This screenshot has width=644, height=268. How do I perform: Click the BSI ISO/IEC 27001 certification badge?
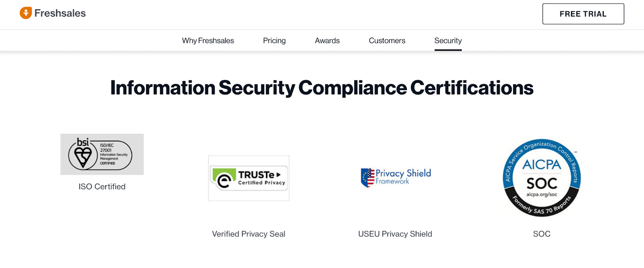click(x=102, y=154)
